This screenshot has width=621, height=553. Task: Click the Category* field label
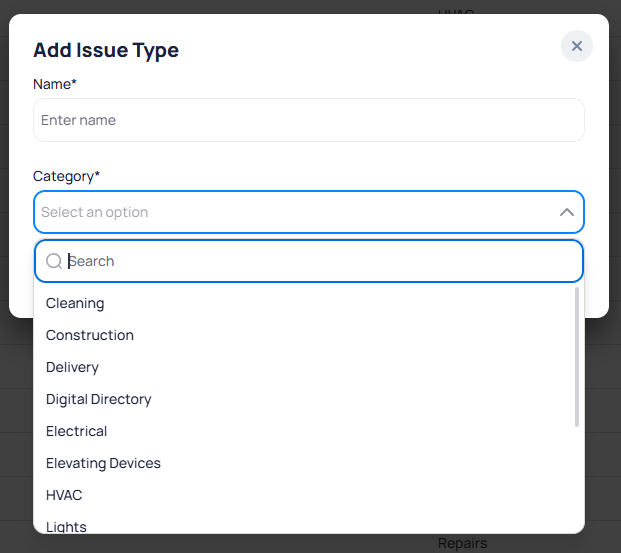click(x=66, y=176)
